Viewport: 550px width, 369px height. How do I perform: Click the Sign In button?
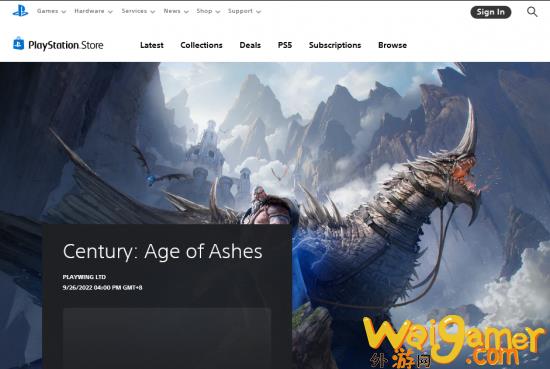tap(490, 12)
